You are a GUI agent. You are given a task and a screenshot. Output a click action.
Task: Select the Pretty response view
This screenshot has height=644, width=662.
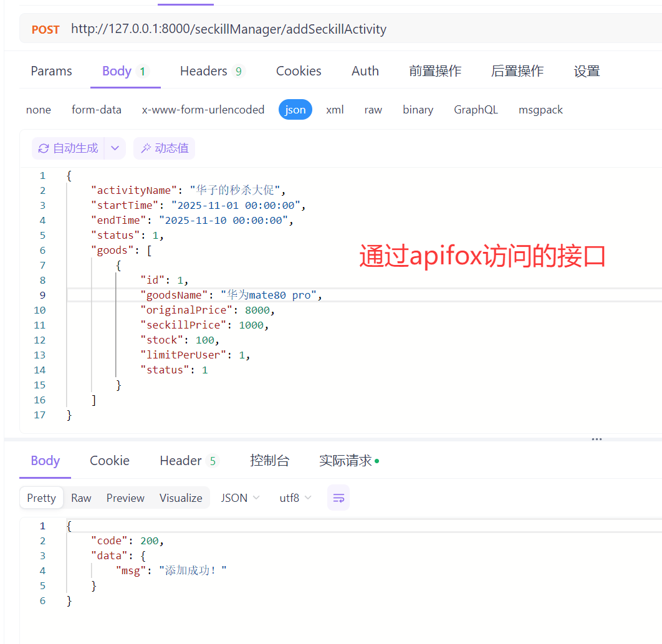coord(41,498)
